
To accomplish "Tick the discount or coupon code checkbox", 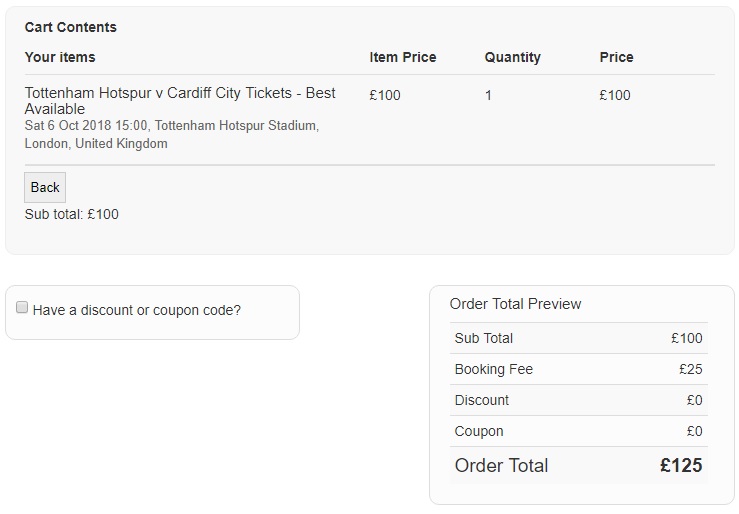I will click(x=22, y=308).
